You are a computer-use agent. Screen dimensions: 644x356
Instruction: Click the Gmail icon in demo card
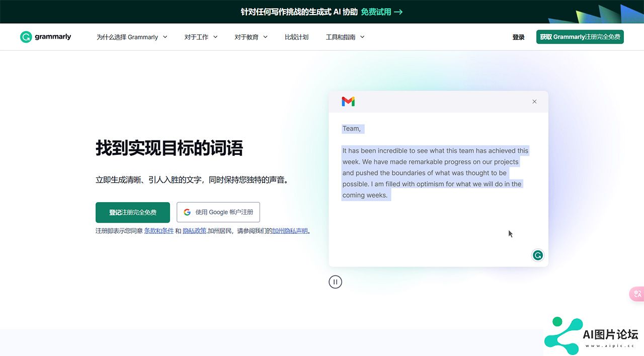(x=348, y=102)
